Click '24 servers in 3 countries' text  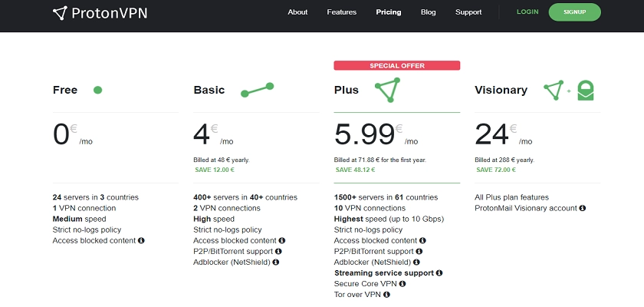pyautogui.click(x=96, y=197)
